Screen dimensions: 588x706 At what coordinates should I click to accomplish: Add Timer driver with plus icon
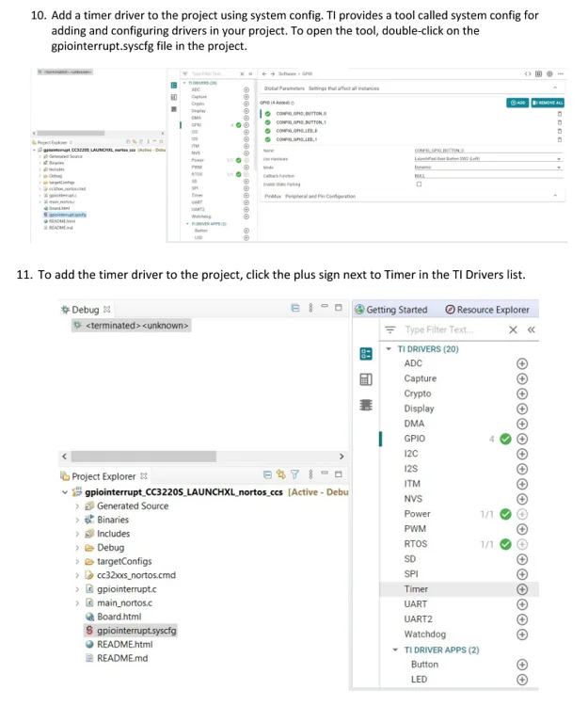coord(522,589)
